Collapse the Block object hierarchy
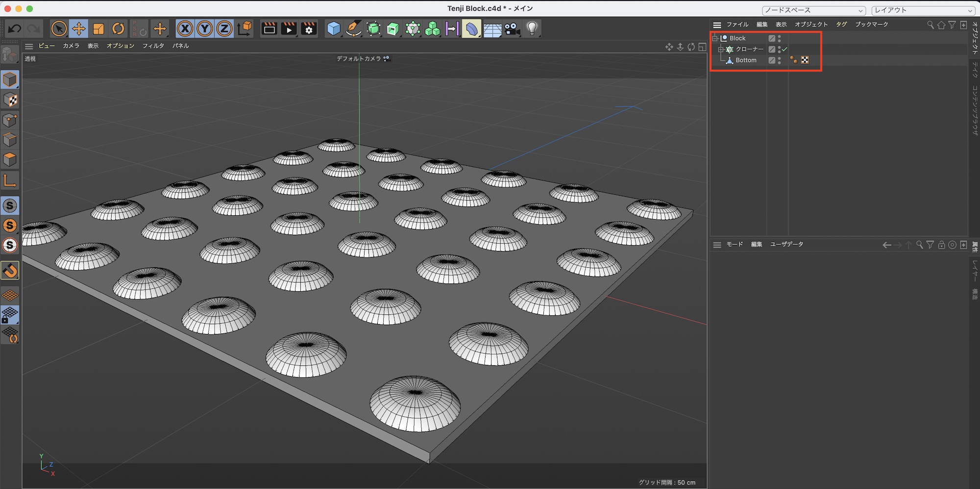The image size is (980, 489). (715, 38)
